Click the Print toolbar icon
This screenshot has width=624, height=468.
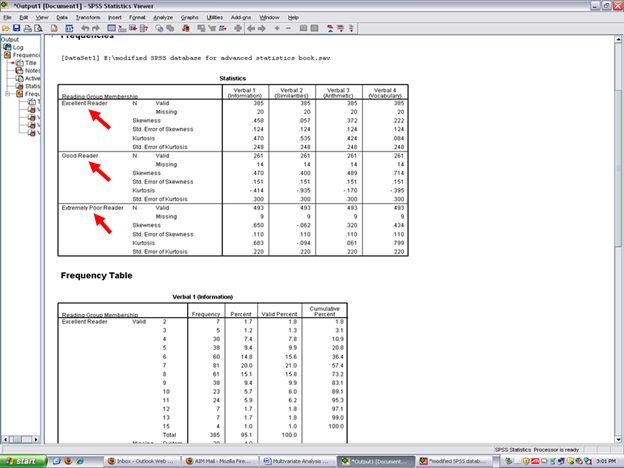click(x=28, y=28)
